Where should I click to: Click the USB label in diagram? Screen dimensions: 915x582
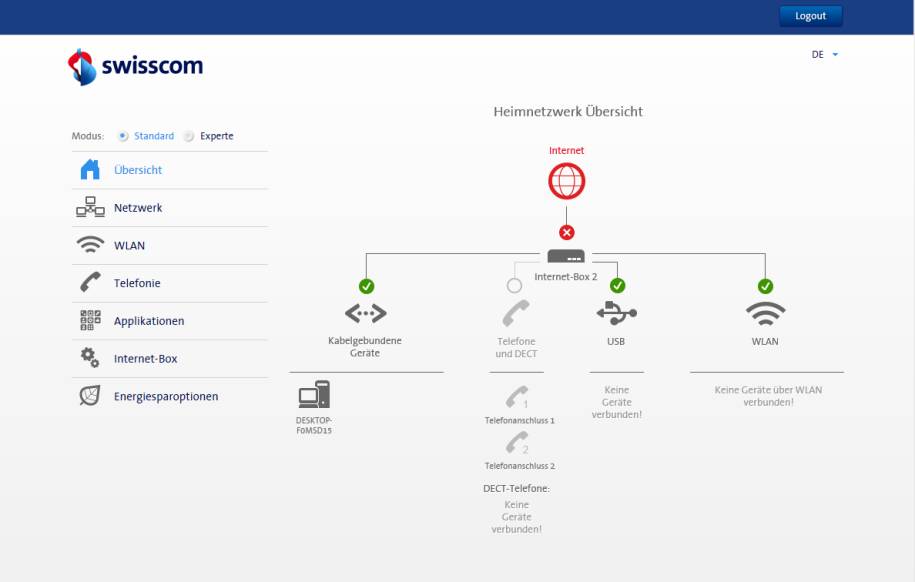[x=616, y=341]
